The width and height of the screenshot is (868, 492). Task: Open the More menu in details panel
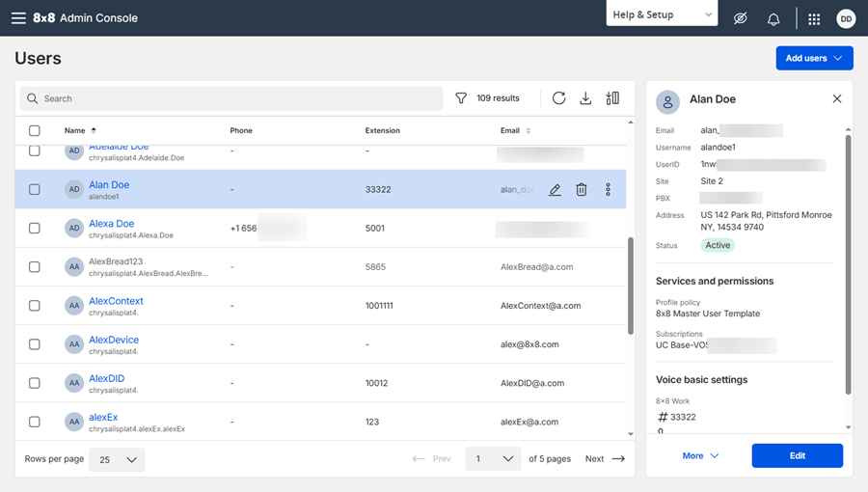[700, 455]
